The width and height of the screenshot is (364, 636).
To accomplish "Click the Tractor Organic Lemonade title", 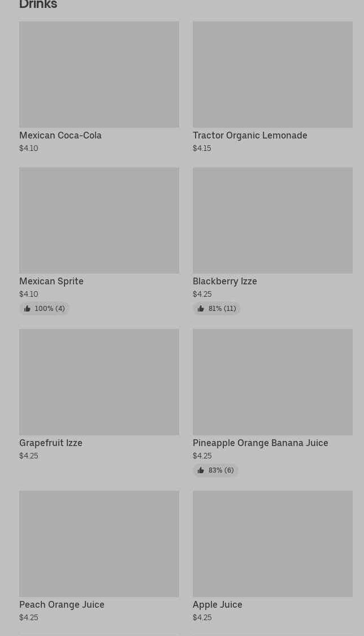I will (x=250, y=135).
